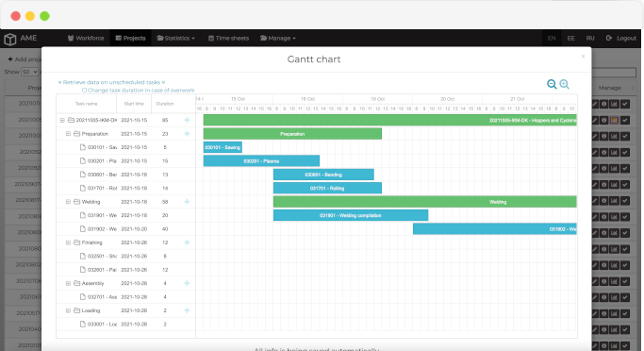Click Retrieve data on unscheduled tasks
Viewport: 644px width, 351px height.
[111, 82]
